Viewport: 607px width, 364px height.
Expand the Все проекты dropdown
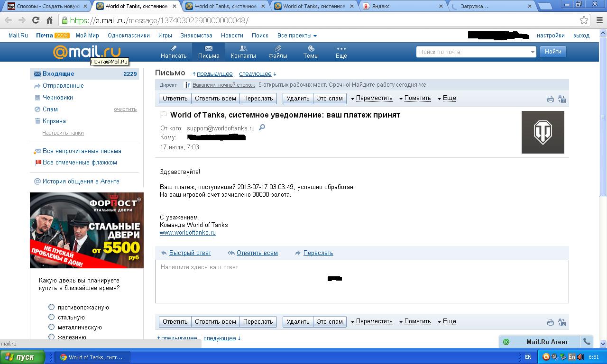pos(297,36)
